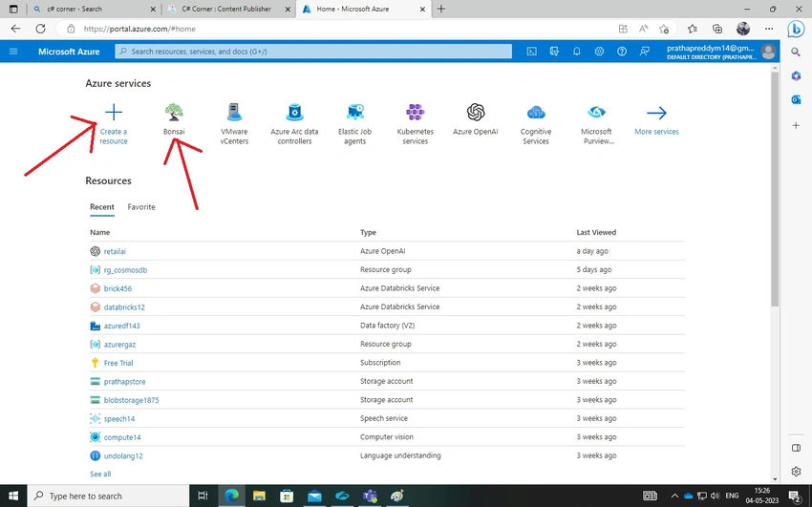Viewport: 812px width, 507px height.
Task: Open Cognitive Services
Action: 536,123
